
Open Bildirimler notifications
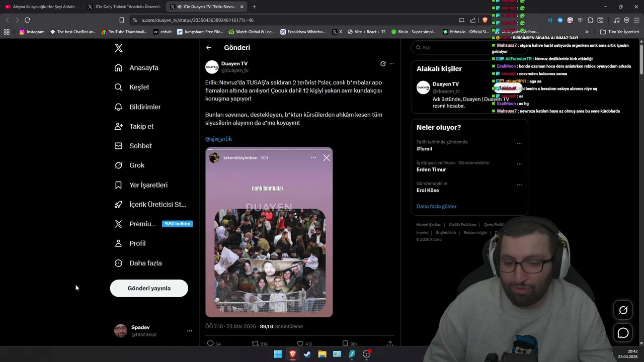pos(138,107)
